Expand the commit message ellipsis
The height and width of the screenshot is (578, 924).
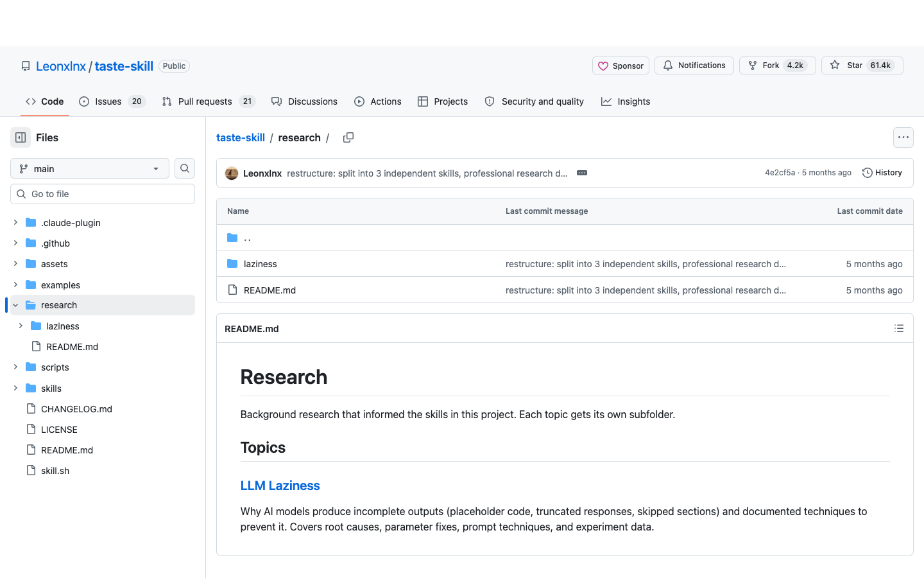point(582,173)
